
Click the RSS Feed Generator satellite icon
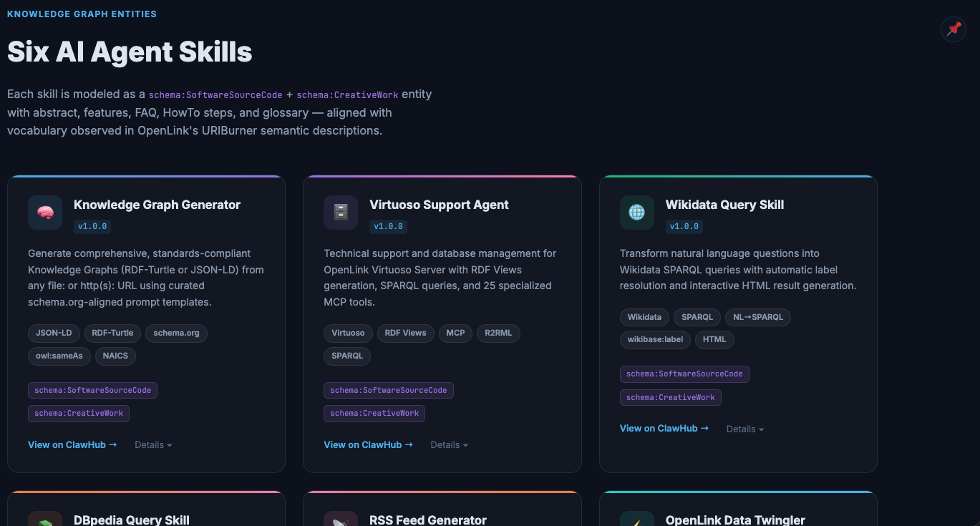pos(341,521)
